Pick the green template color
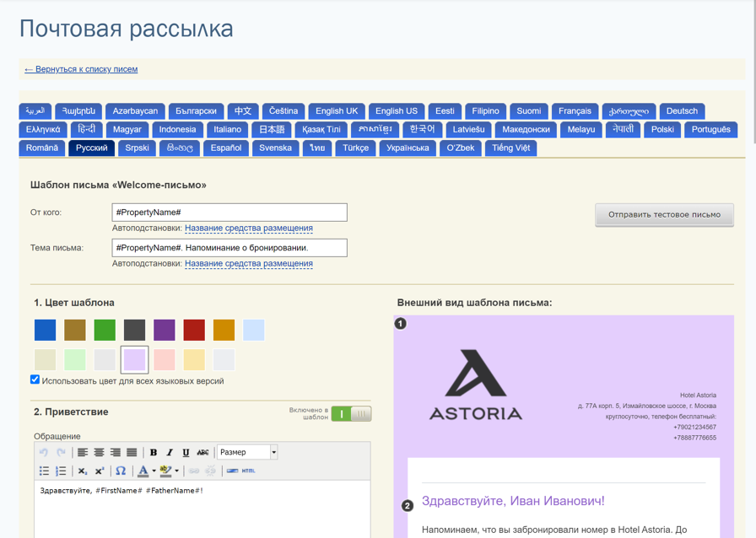 tap(105, 331)
